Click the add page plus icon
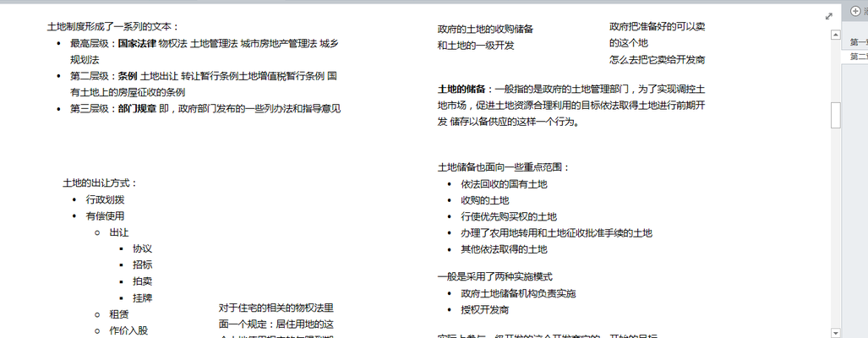868x338 pixels. 856,12
